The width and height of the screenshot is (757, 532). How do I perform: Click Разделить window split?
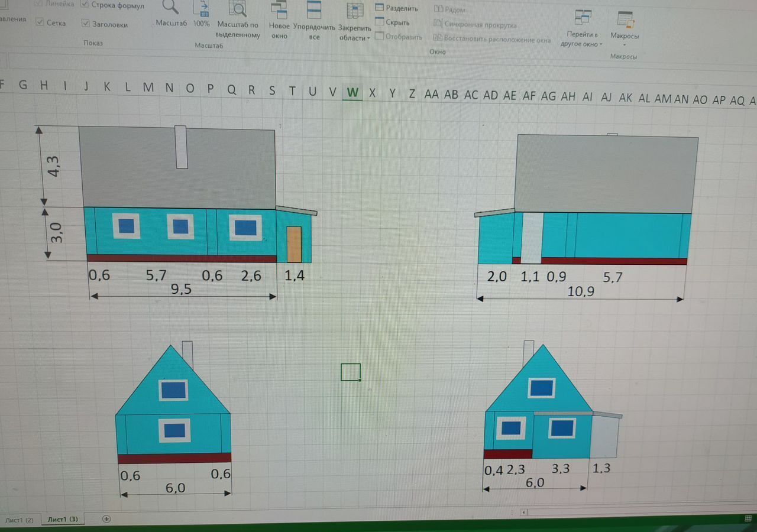(397, 8)
